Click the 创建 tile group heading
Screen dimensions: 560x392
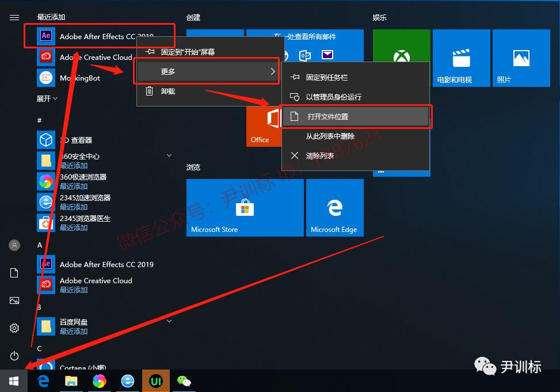[x=193, y=17]
